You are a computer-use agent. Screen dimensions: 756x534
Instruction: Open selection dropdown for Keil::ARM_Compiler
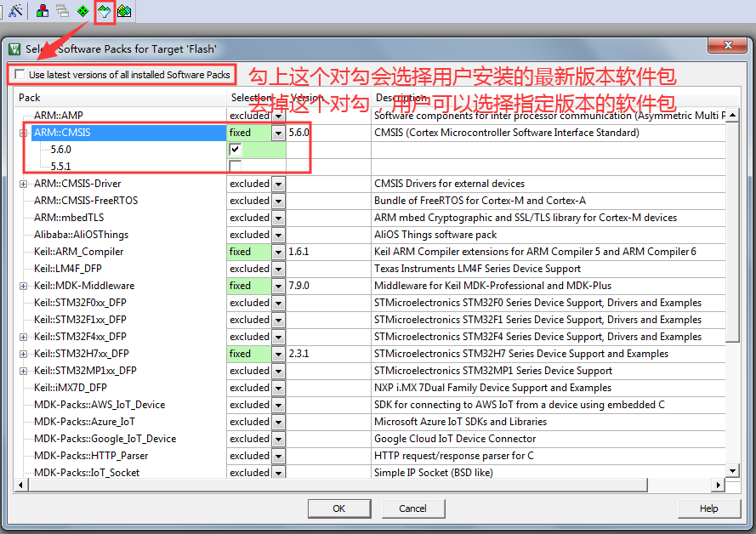coord(278,252)
